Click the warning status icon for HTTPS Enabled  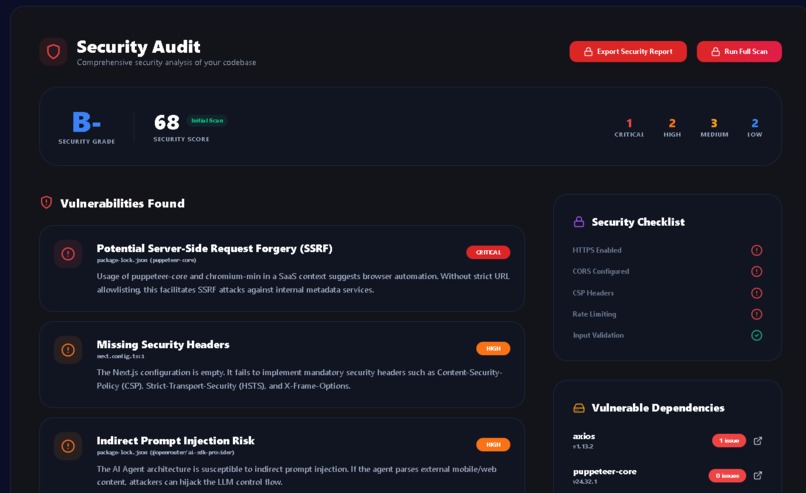click(756, 250)
